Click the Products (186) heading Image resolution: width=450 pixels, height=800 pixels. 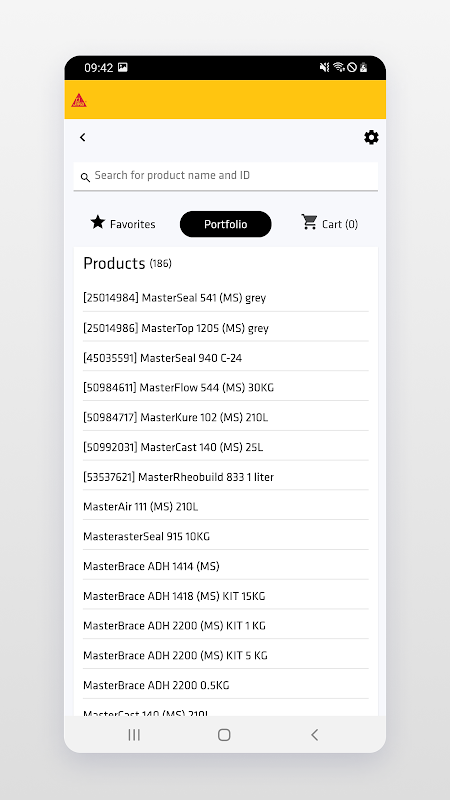pos(128,263)
